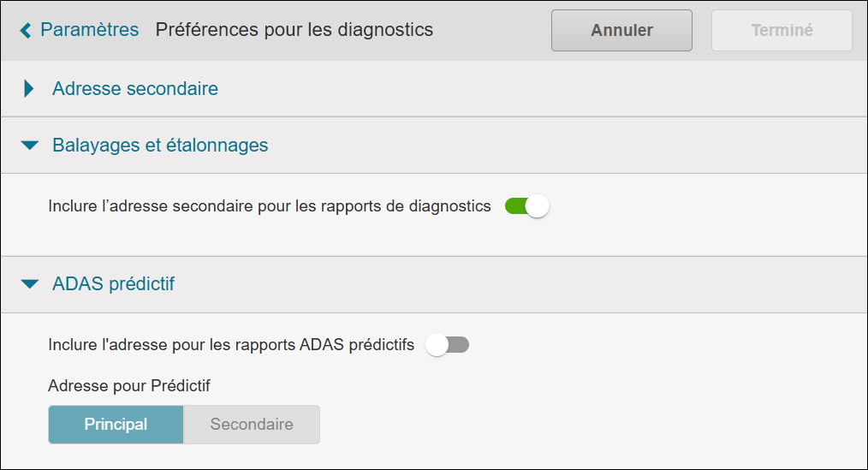Disable secondary address for diagnostics reports

pyautogui.click(x=526, y=206)
